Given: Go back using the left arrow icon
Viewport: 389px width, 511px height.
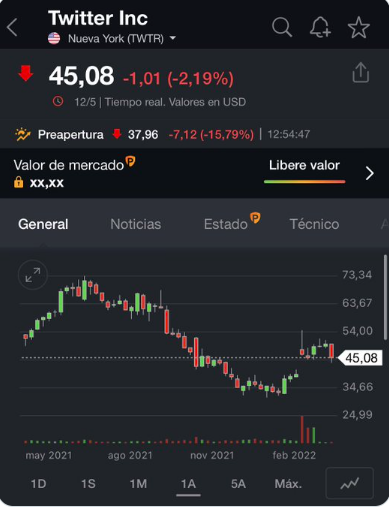Looking at the screenshot, I should click(x=12, y=27).
